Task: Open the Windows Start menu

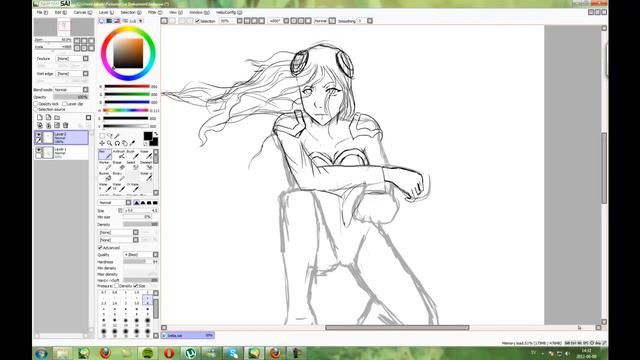Action: pos(41,353)
